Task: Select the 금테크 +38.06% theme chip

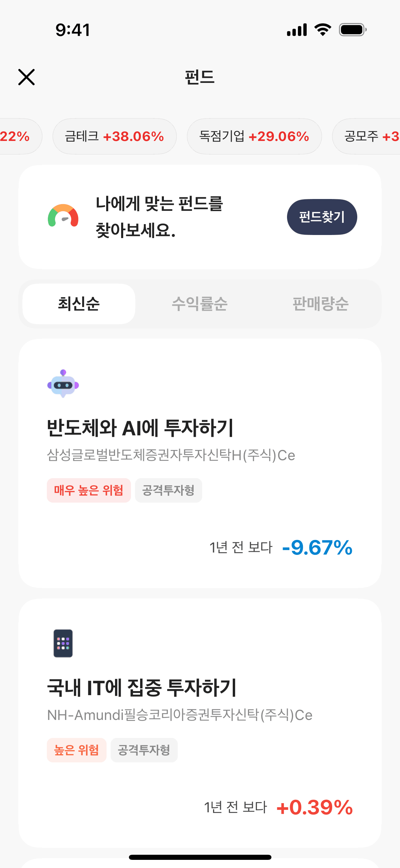Action: (114, 137)
